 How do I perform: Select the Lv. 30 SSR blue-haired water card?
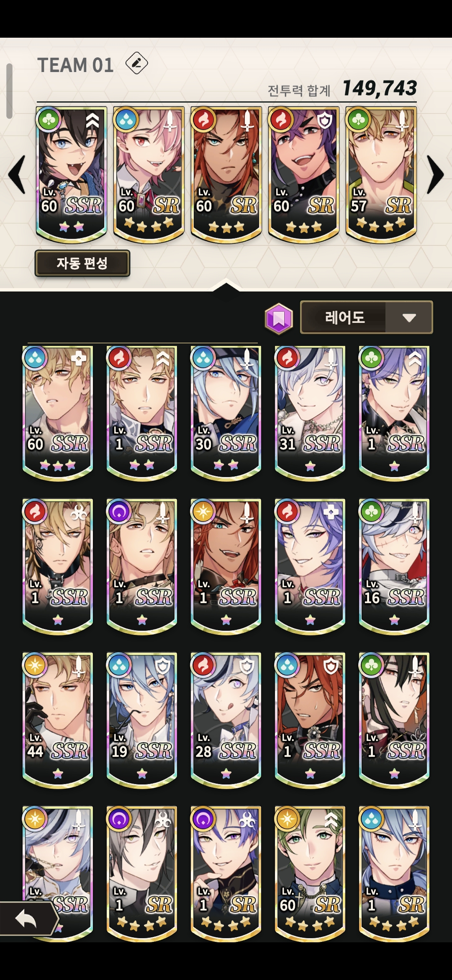click(226, 413)
